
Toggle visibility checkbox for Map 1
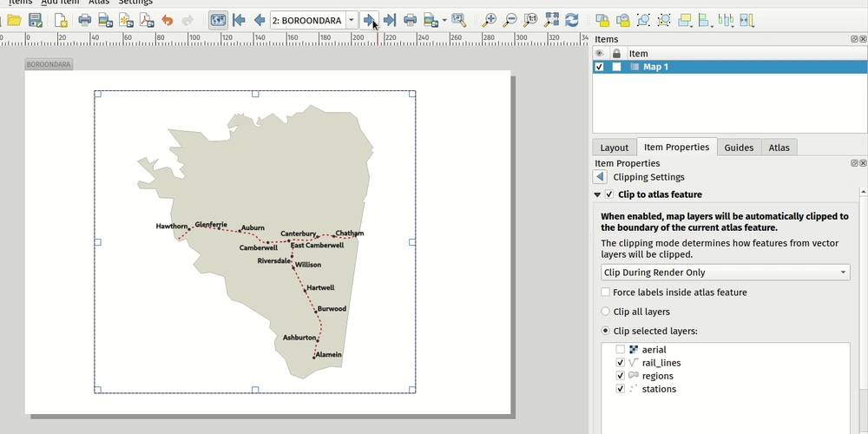[x=599, y=67]
